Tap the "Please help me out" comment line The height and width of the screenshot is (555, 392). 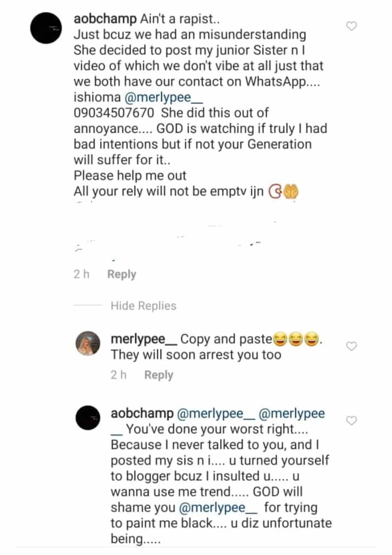click(130, 176)
